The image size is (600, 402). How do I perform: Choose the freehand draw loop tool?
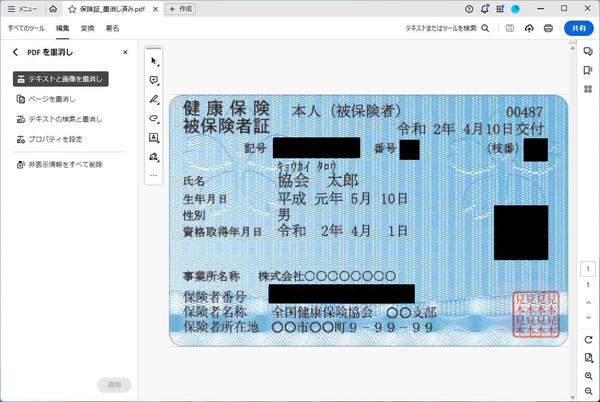click(154, 119)
